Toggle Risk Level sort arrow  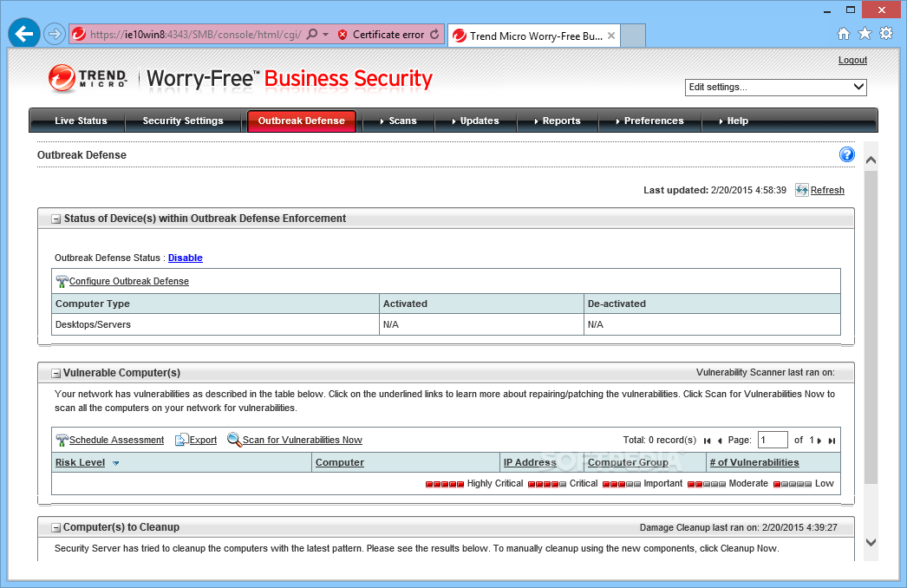(115, 463)
